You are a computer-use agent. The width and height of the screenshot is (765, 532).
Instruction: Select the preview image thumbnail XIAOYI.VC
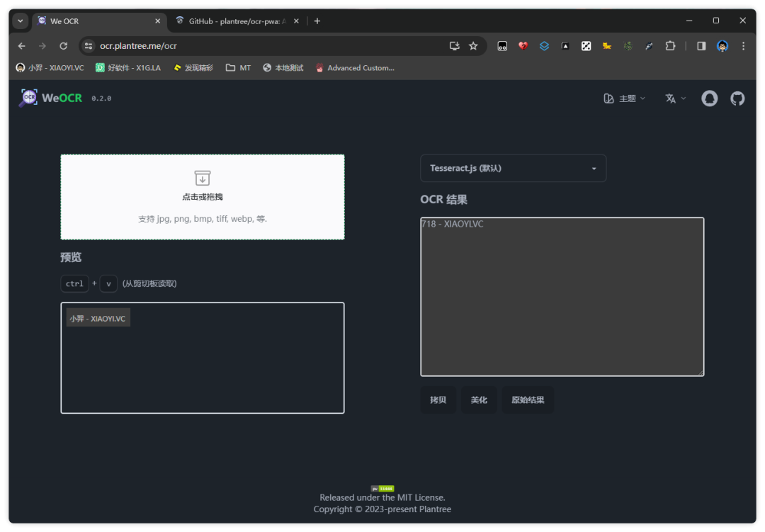[98, 318]
